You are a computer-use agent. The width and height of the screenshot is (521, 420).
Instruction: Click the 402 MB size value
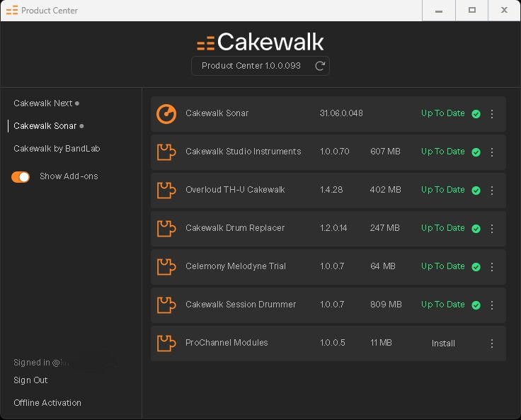click(385, 190)
